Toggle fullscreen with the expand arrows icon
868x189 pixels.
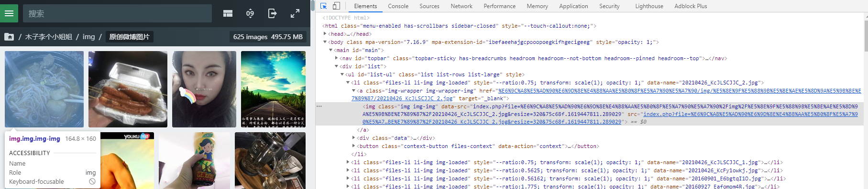point(295,13)
